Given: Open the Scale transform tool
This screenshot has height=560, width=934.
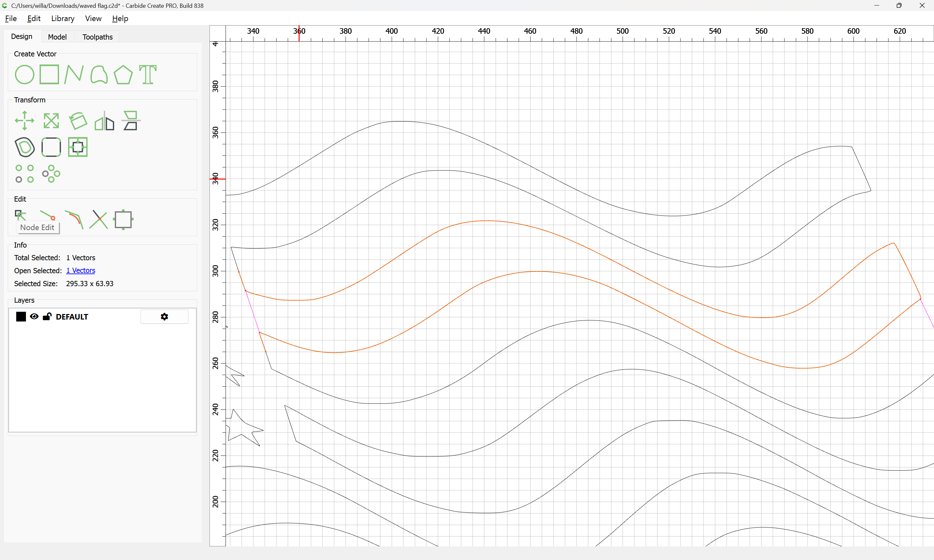Looking at the screenshot, I should [x=51, y=121].
